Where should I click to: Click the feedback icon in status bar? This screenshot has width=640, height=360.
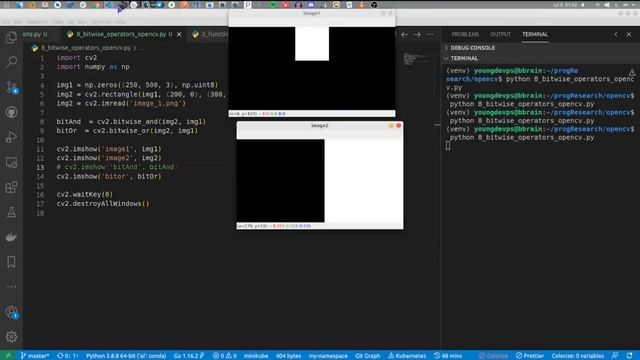[x=615, y=356]
